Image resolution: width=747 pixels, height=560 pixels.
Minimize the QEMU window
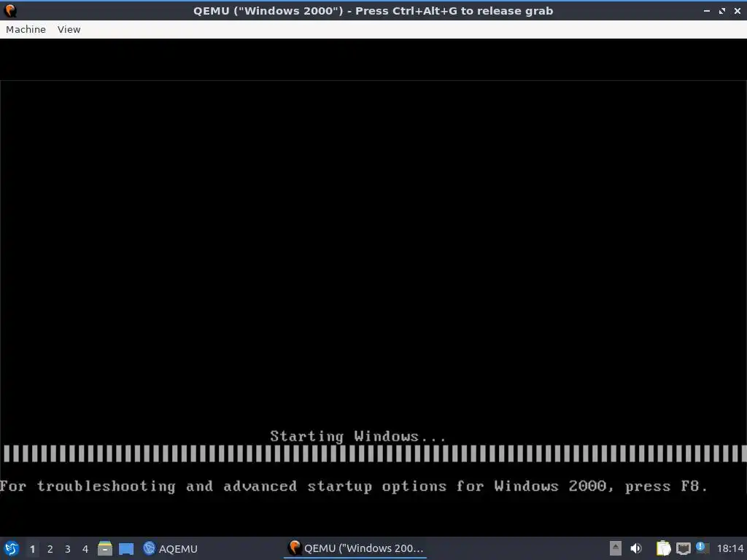point(706,10)
